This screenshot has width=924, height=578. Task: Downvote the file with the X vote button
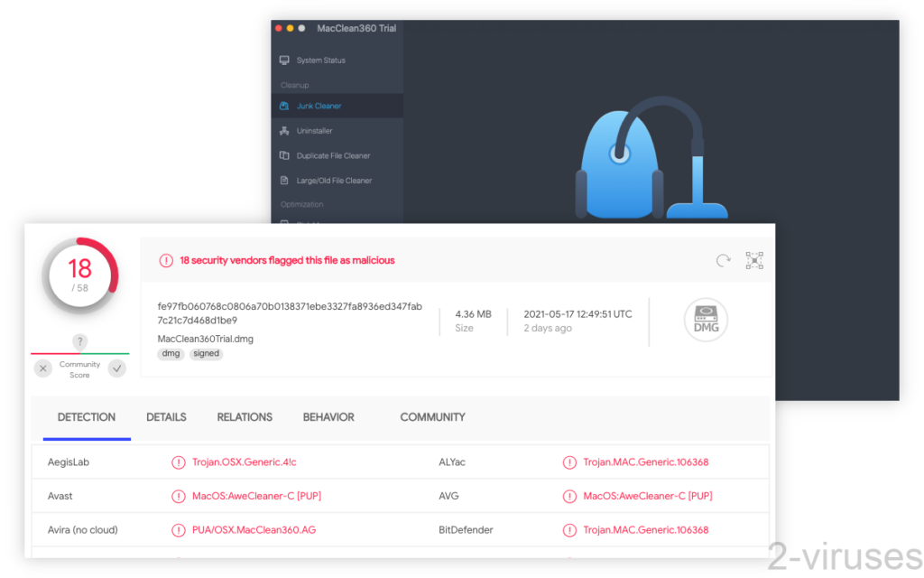(x=42, y=368)
